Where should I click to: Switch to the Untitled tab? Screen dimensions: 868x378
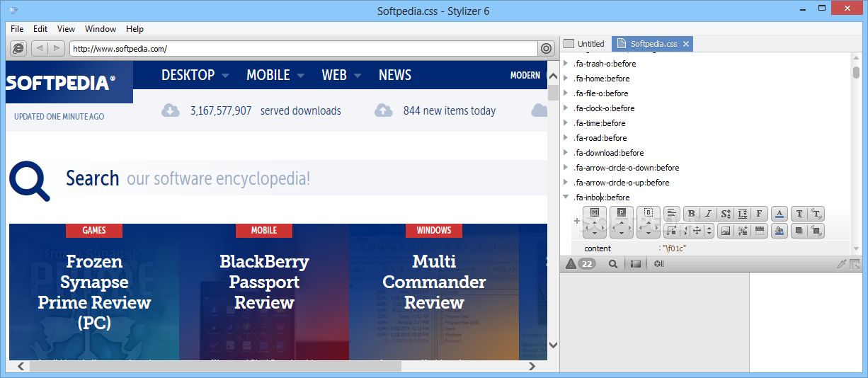pyautogui.click(x=585, y=44)
